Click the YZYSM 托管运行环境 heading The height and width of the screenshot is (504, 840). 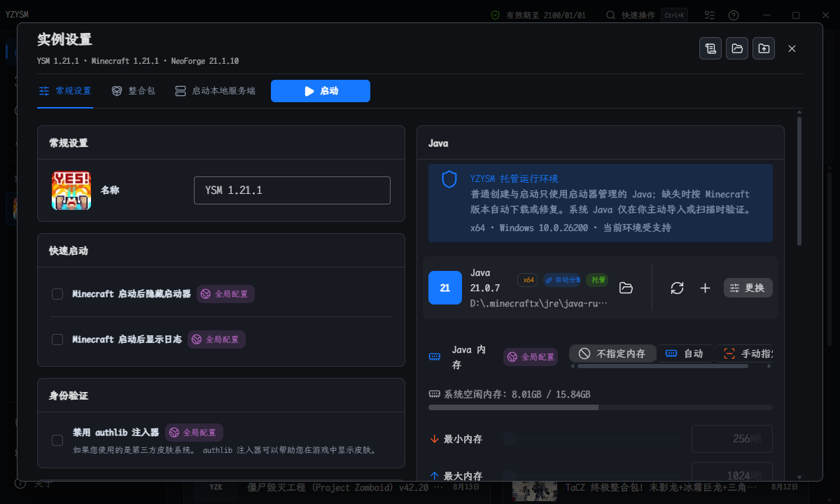click(x=514, y=178)
